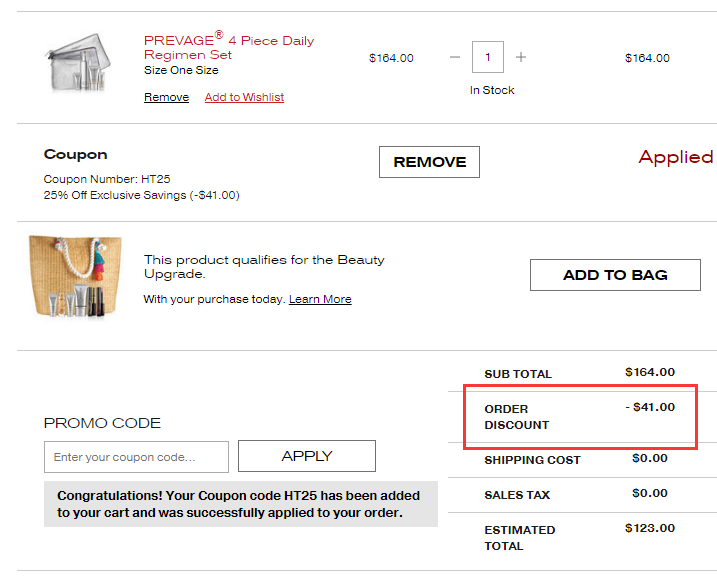Image resolution: width=717 pixels, height=578 pixels.
Task: Add the PREVAGE set to Wishlist
Action: coord(244,97)
